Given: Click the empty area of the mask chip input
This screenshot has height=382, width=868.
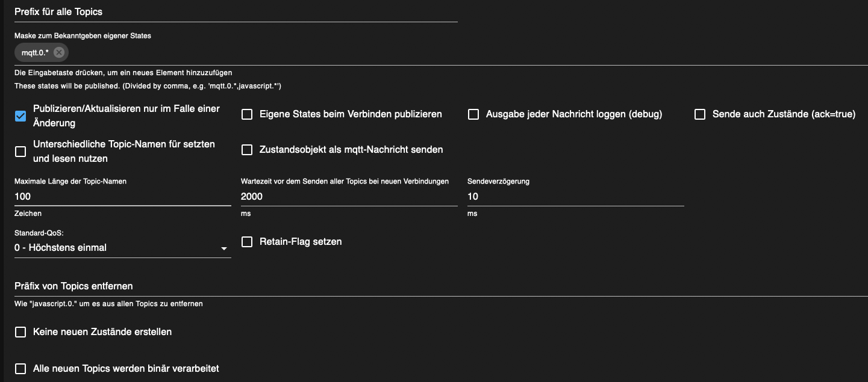Looking at the screenshot, I should tap(422, 53).
